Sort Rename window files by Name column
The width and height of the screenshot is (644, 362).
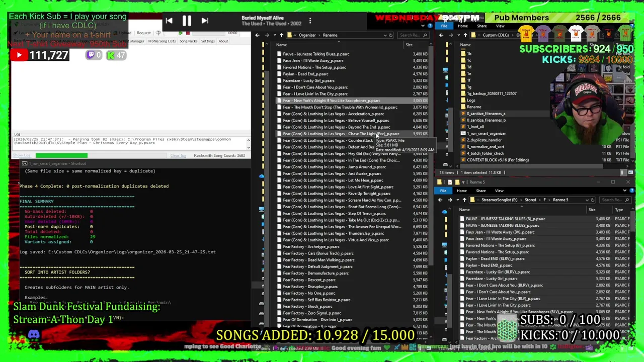click(282, 45)
